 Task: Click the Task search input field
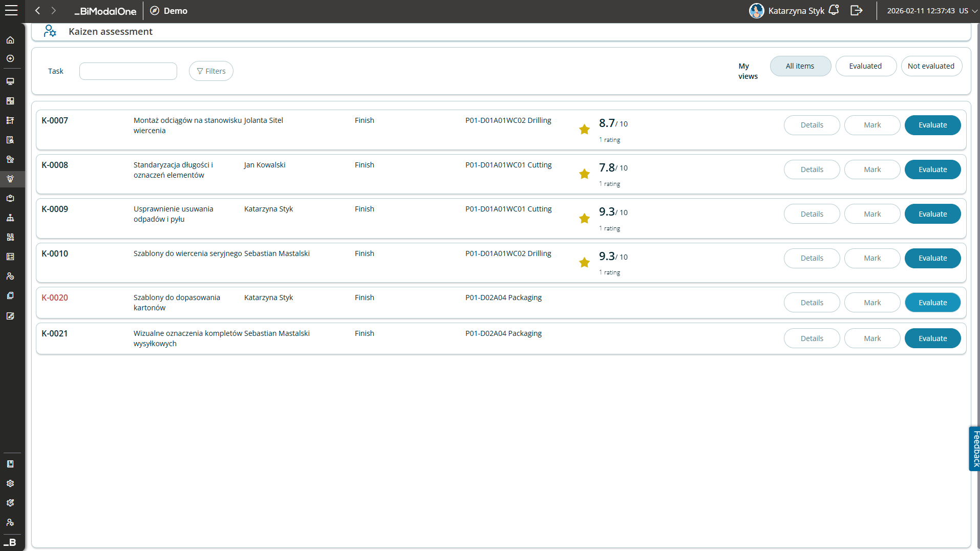pos(128,71)
